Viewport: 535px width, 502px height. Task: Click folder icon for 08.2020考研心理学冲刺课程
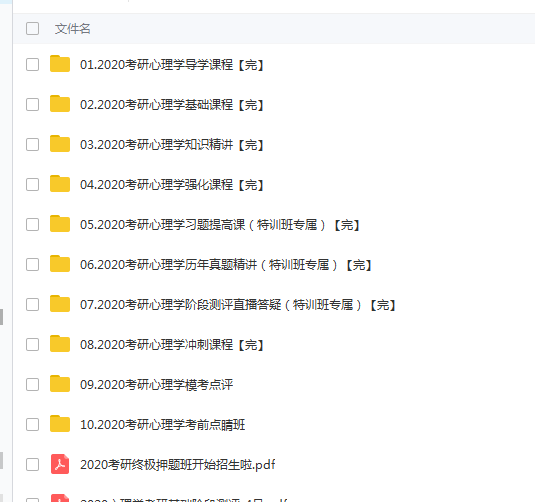point(60,344)
